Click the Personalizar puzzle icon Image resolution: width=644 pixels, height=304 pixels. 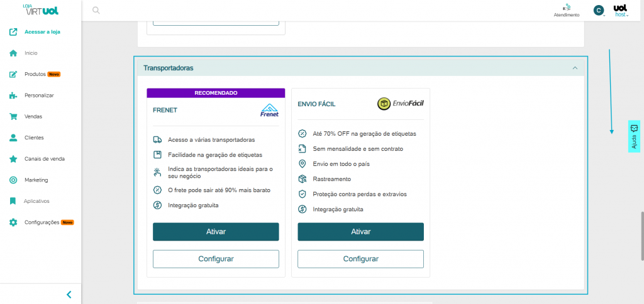(13, 95)
